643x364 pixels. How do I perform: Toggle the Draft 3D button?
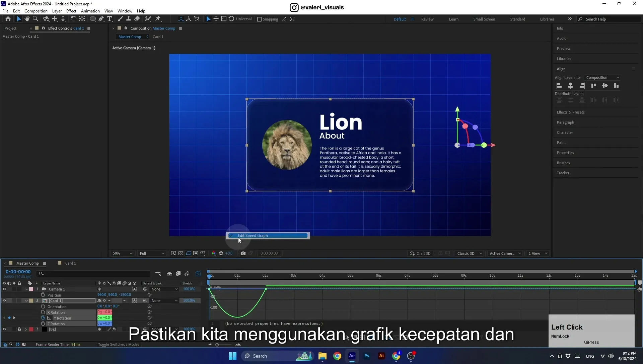[420, 253]
